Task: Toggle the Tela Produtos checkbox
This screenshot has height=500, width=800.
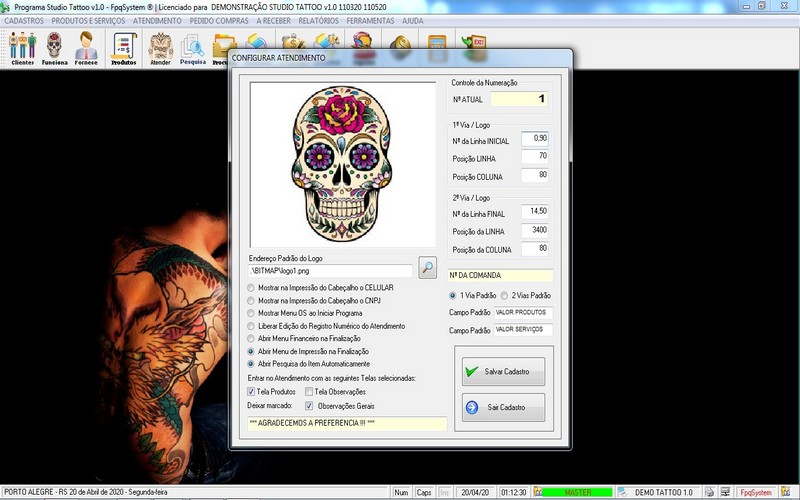Action: click(251, 392)
